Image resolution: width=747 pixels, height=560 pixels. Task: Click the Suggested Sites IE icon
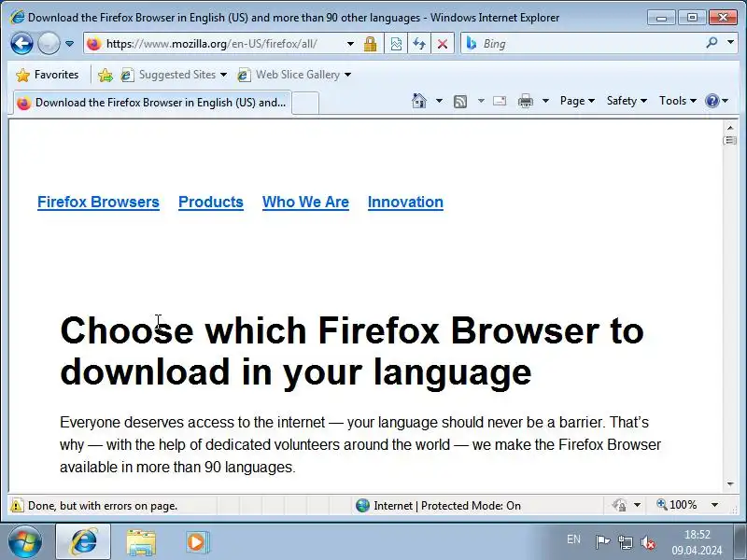tap(127, 75)
